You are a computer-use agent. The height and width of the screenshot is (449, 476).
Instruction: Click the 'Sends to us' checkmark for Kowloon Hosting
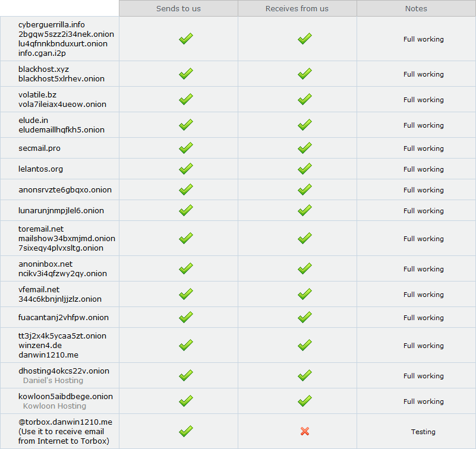pyautogui.click(x=186, y=401)
